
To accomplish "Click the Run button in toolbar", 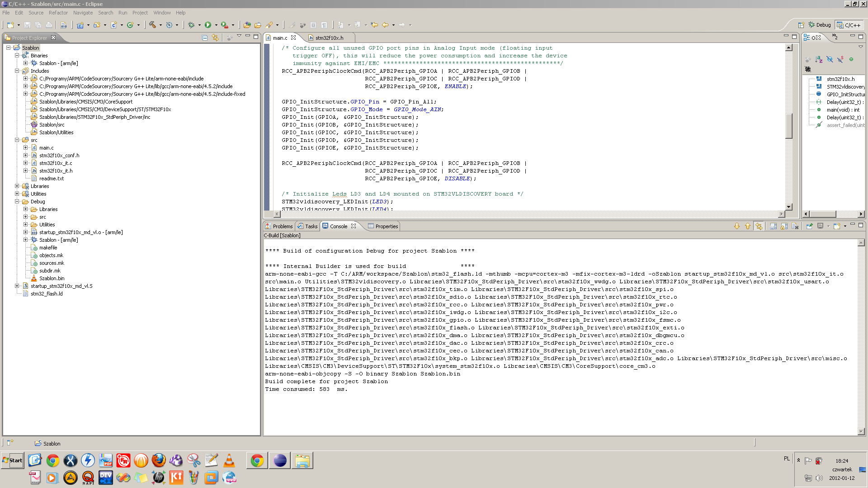I will (x=208, y=24).
